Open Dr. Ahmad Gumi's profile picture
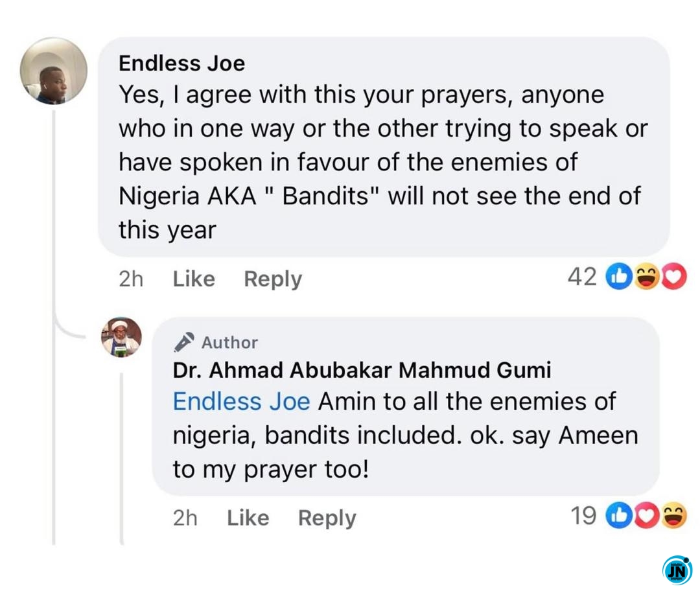 pyautogui.click(x=121, y=337)
